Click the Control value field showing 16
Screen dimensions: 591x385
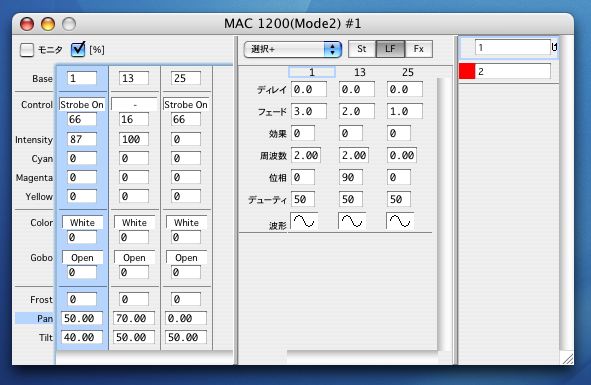click(134, 120)
